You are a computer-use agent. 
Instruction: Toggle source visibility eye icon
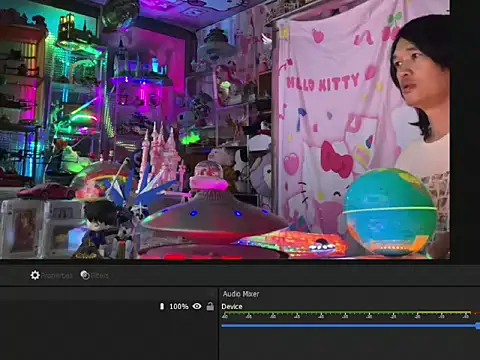[x=197, y=306]
